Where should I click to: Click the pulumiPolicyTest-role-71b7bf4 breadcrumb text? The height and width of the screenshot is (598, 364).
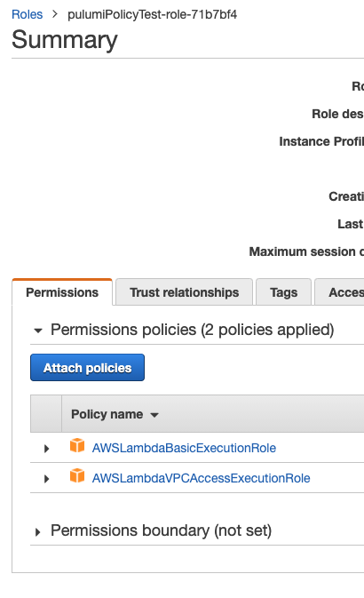(x=153, y=14)
